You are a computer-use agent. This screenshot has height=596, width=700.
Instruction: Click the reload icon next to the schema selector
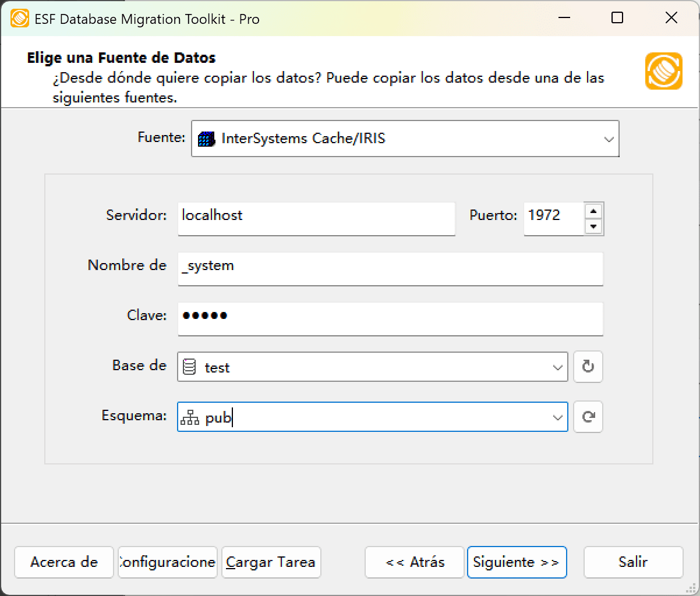tap(588, 417)
